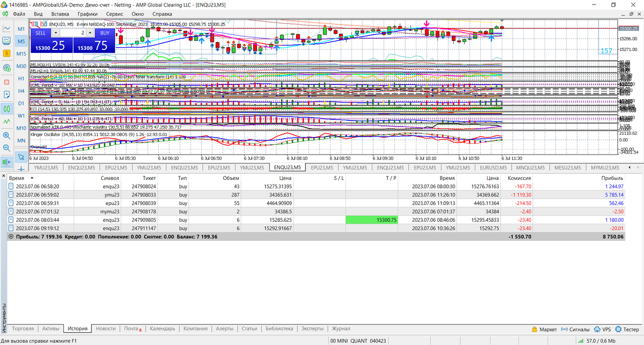Toggle chart shift icon in left sidebar

pos(7,162)
